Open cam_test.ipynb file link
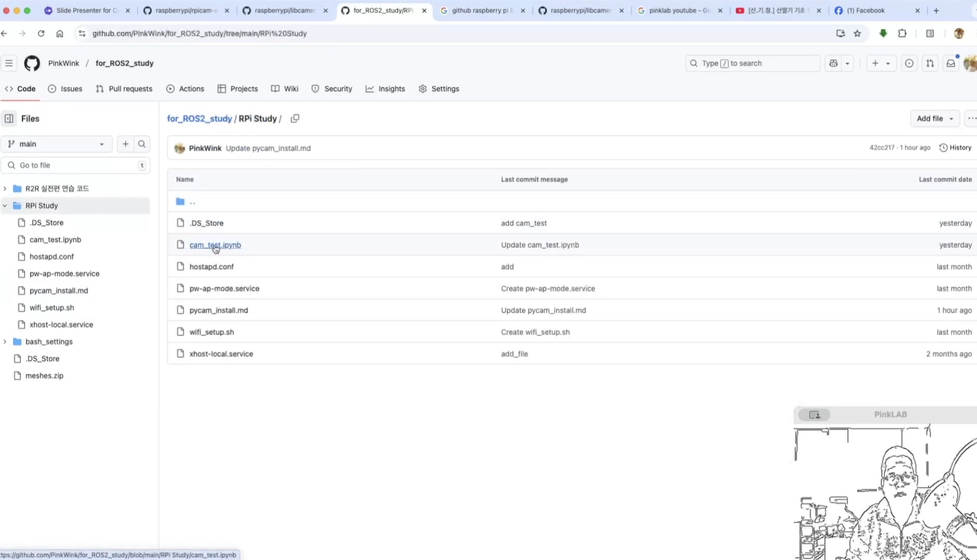 click(215, 245)
